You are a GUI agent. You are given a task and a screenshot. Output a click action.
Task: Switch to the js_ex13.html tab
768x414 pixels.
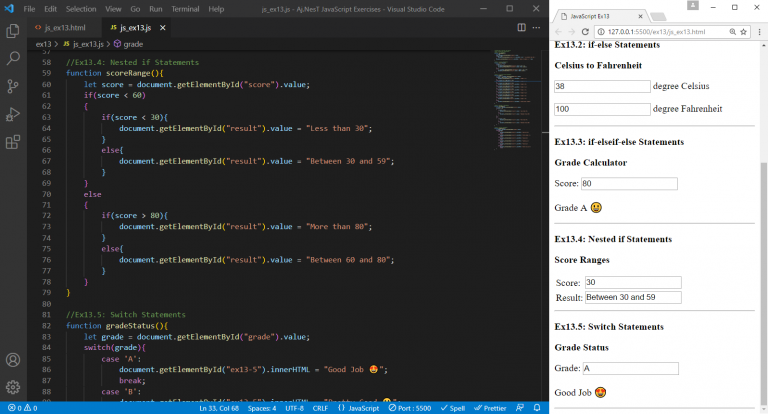(x=62, y=27)
